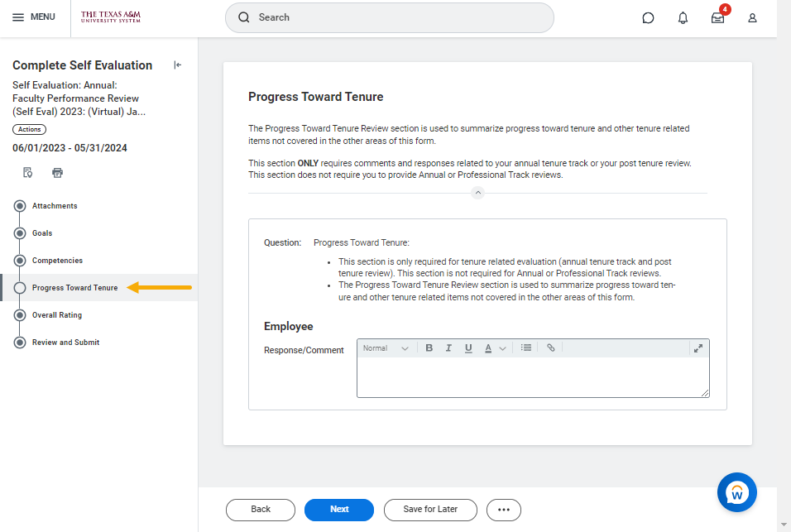
Task: Type in the Response/Comment text area
Action: pos(532,377)
